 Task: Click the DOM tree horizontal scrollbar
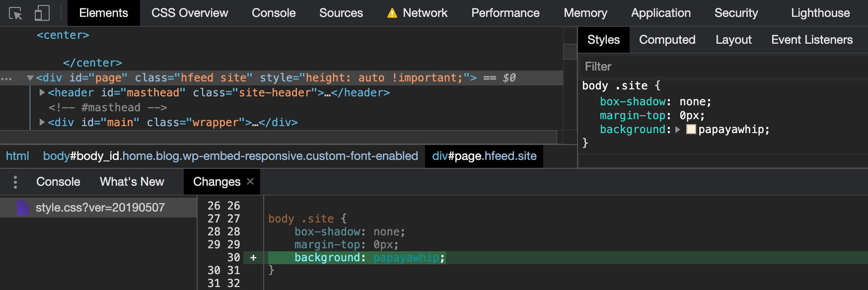coord(278,137)
